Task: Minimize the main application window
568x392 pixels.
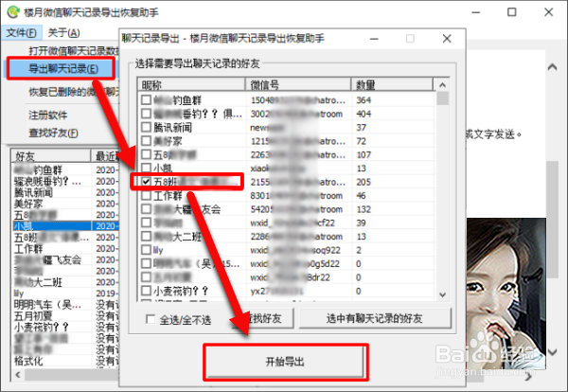Action: [475, 12]
